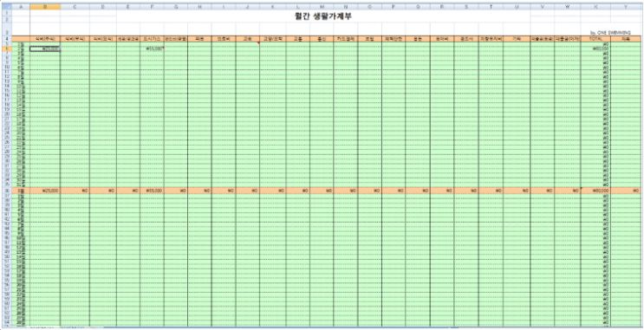Select column K header

[273, 7]
